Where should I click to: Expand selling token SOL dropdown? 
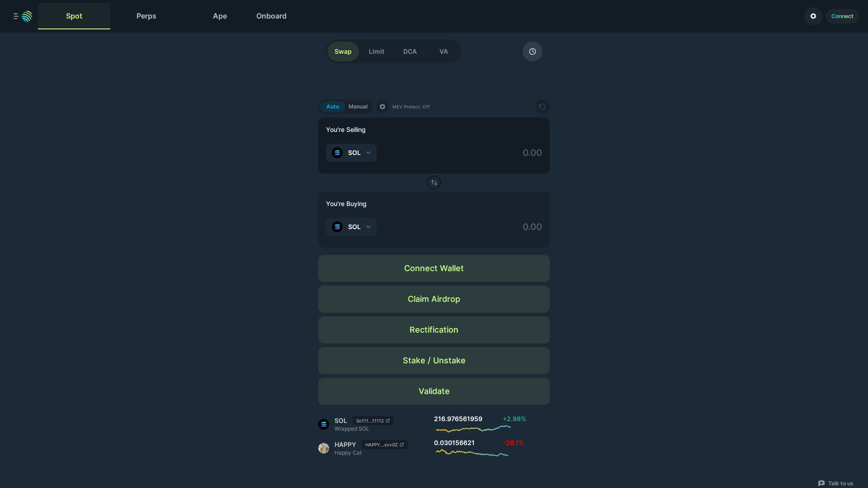coord(351,153)
